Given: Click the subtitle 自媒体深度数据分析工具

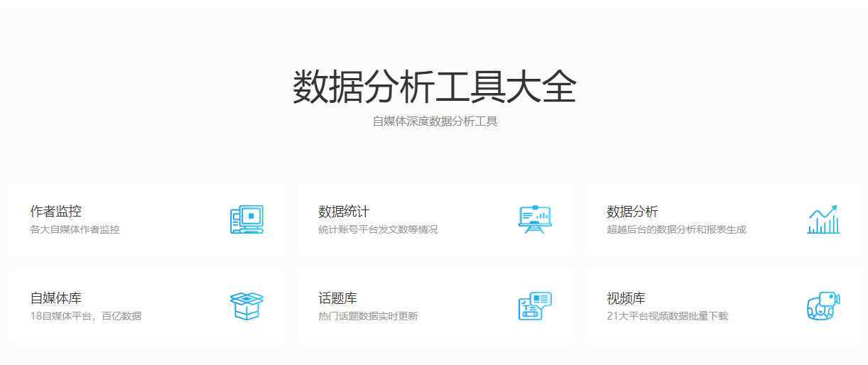Looking at the screenshot, I should click(x=435, y=121).
